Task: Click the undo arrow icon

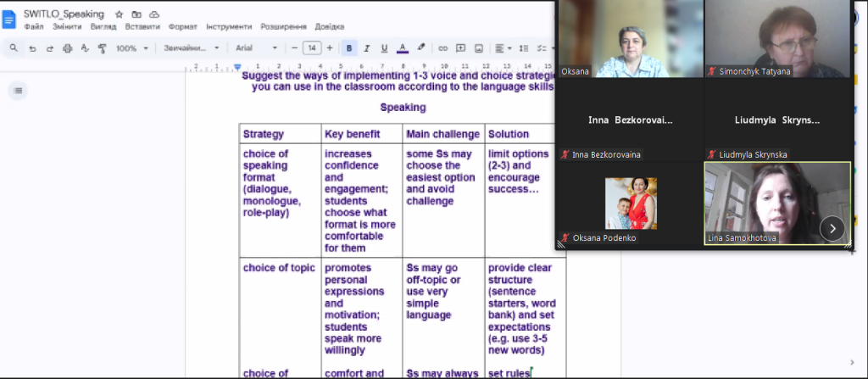Action: pos(32,48)
